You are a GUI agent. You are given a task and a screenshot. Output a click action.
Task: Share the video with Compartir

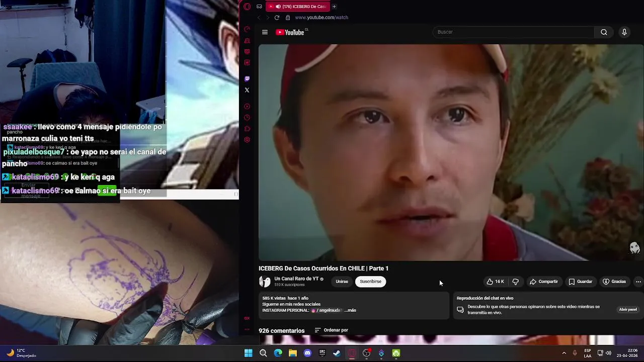544,282
